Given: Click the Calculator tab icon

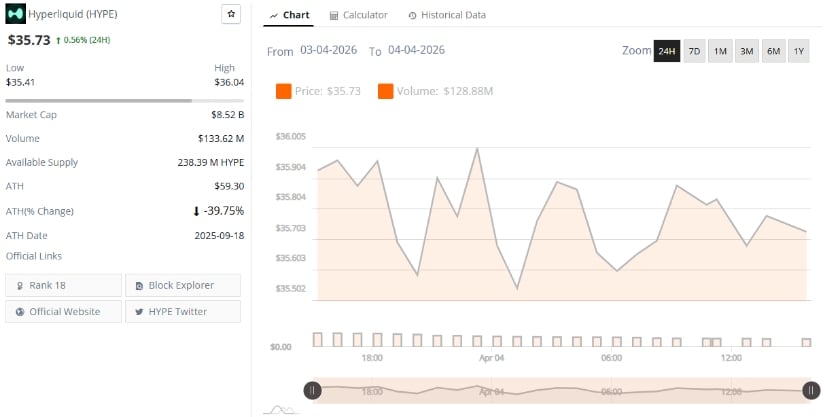Looking at the screenshot, I should 334,16.
